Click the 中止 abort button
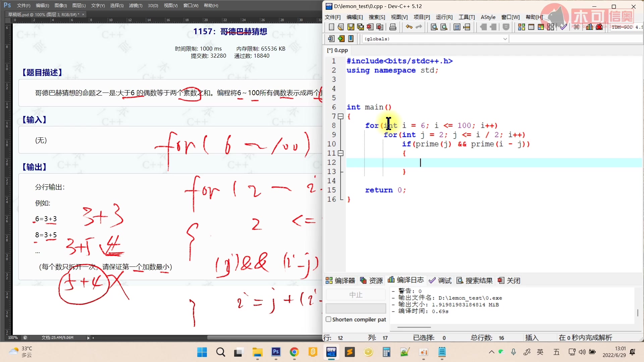Image resolution: width=644 pixels, height=362 pixels. [x=356, y=295]
